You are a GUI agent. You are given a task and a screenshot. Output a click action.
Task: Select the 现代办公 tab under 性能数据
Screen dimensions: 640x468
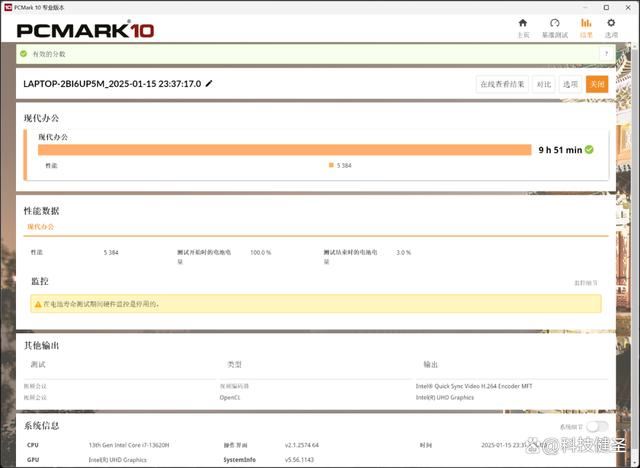point(40,227)
